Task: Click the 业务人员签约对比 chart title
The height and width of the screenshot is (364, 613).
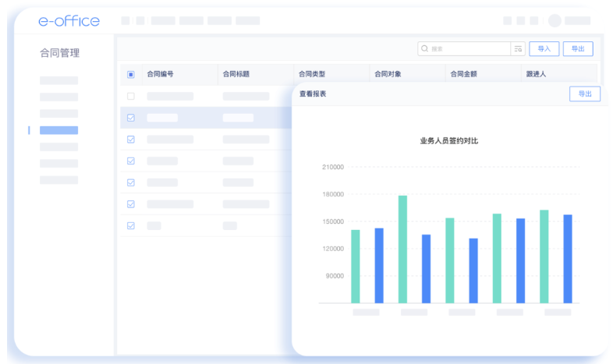Action: tap(448, 140)
